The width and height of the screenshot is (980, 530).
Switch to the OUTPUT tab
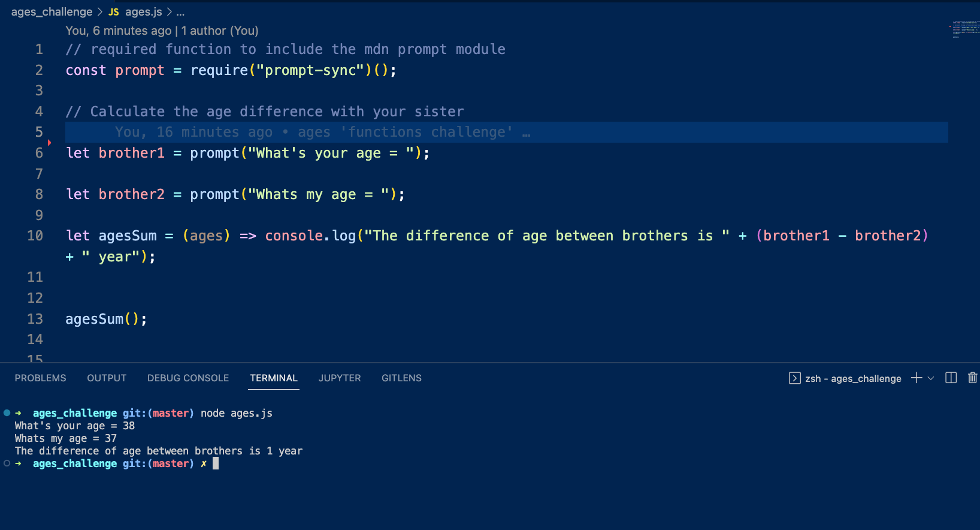[x=107, y=378]
